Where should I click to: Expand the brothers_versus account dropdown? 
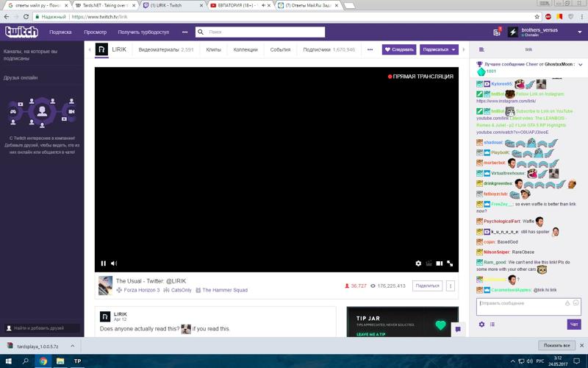coord(579,32)
